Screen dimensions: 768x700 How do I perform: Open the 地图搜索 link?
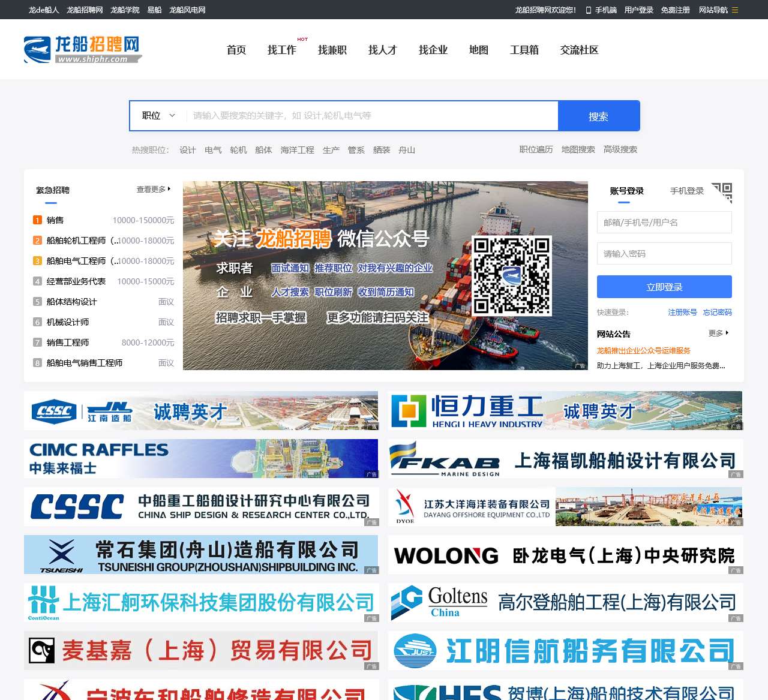[x=578, y=149]
